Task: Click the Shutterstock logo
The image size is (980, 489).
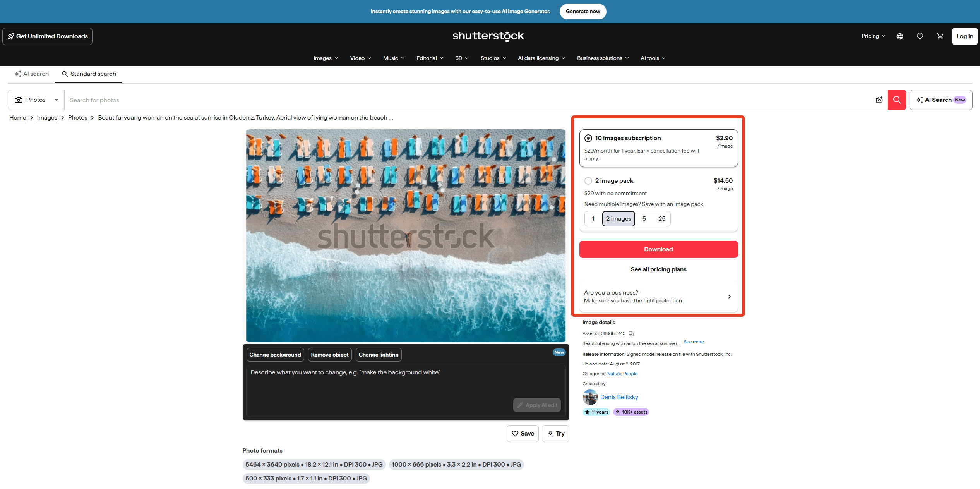Action: (488, 36)
